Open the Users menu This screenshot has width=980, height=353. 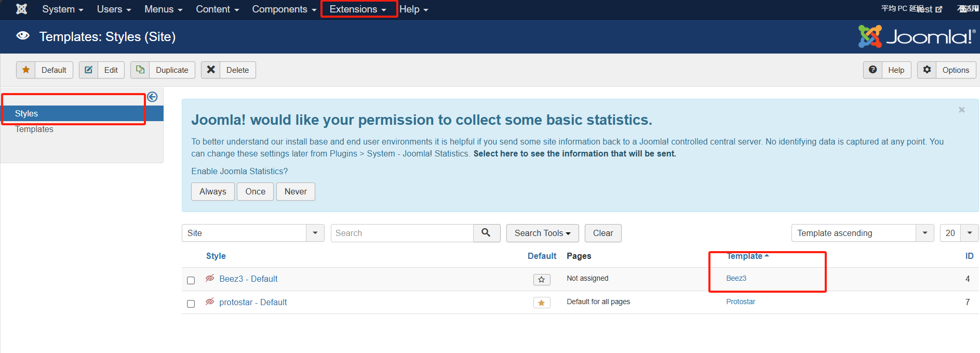(114, 9)
